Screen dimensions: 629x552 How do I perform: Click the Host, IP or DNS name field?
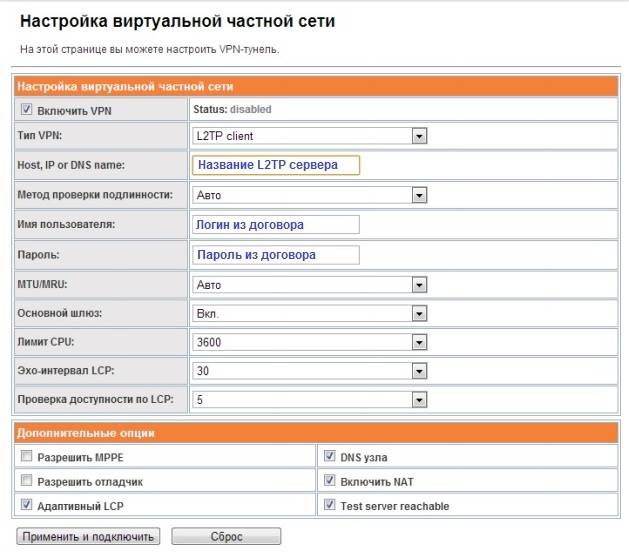pos(274,165)
